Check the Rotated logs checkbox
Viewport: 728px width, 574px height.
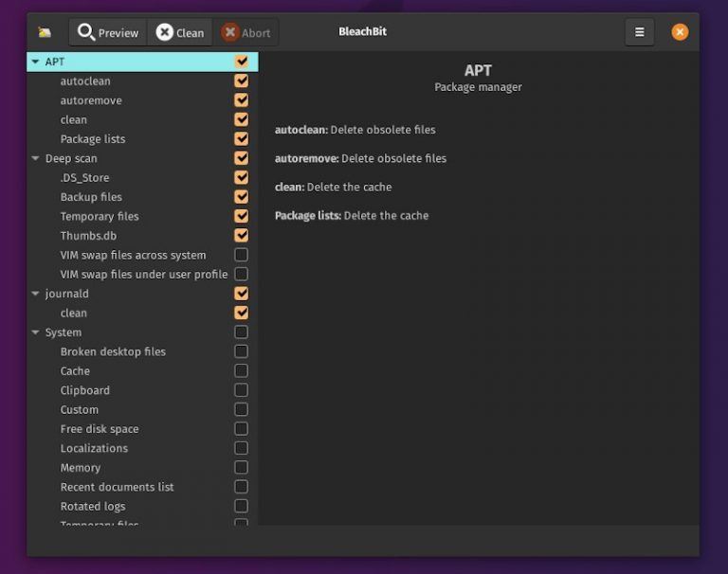[242, 506]
